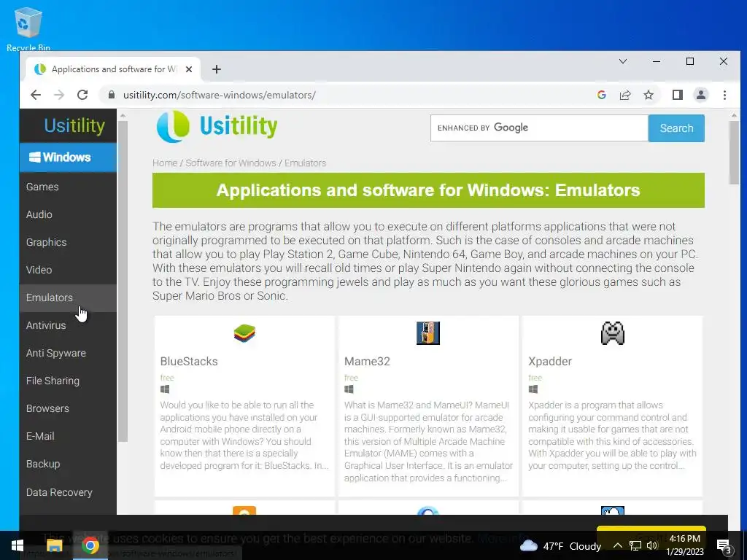The image size is (747, 560).
Task: Click Software for Windows breadcrumb link
Action: point(231,163)
